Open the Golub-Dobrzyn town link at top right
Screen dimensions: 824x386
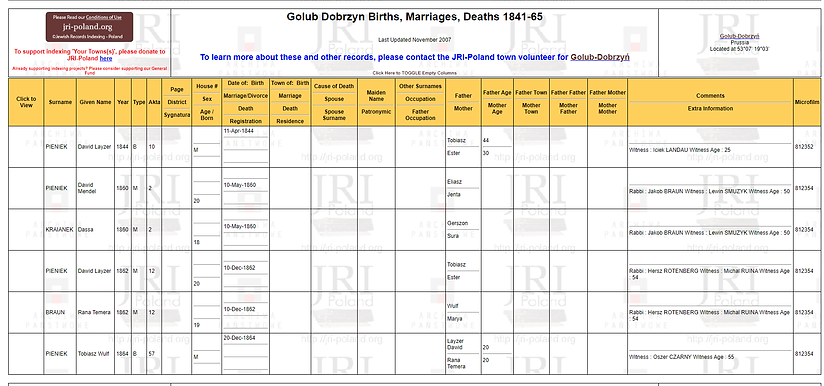point(739,36)
